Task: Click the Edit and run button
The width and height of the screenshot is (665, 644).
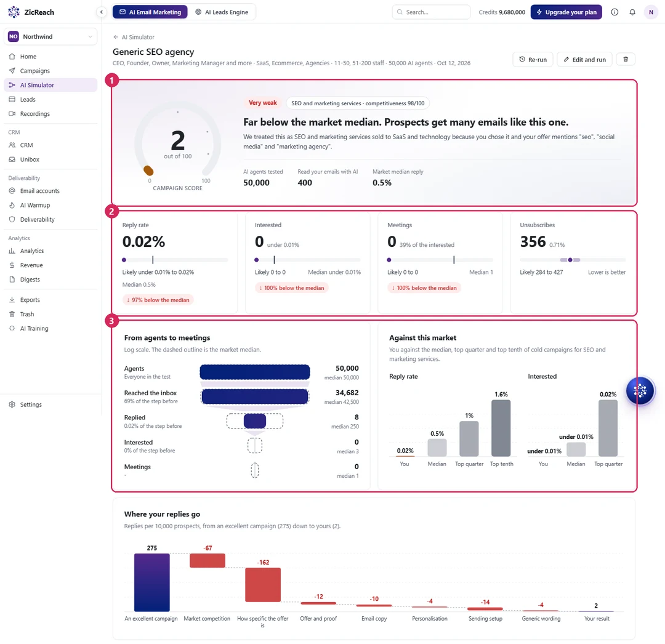Action: [584, 59]
